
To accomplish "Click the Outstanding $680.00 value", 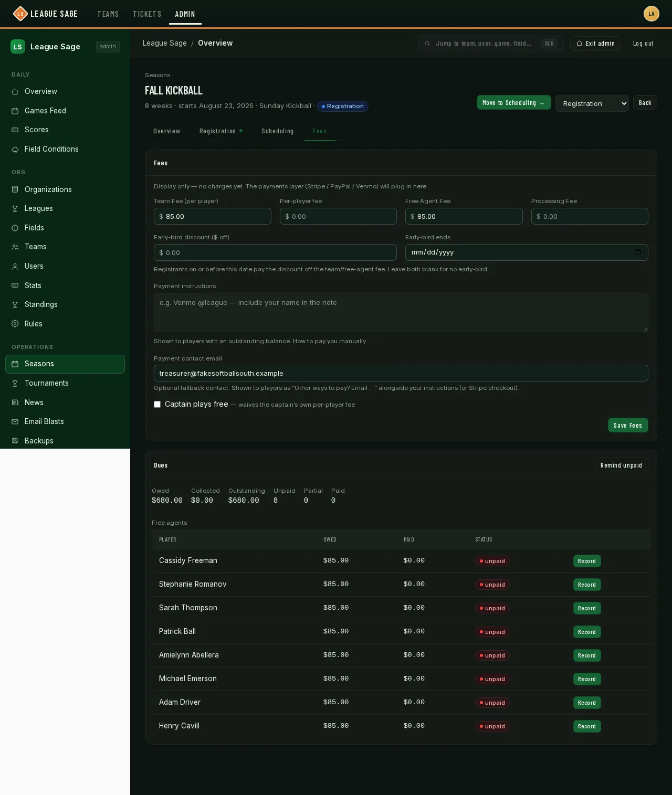I will pyautogui.click(x=244, y=500).
